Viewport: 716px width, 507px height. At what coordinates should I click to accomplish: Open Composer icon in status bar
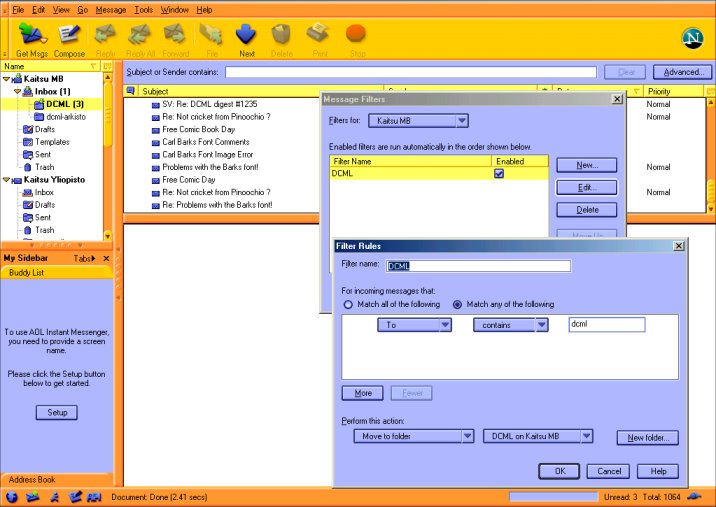pyautogui.click(x=75, y=497)
